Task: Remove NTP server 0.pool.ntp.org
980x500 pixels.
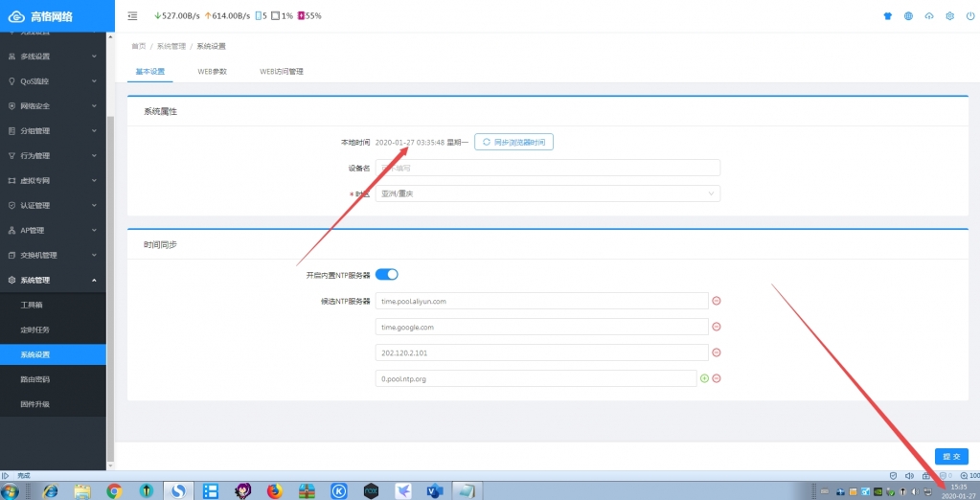Action: [x=717, y=378]
